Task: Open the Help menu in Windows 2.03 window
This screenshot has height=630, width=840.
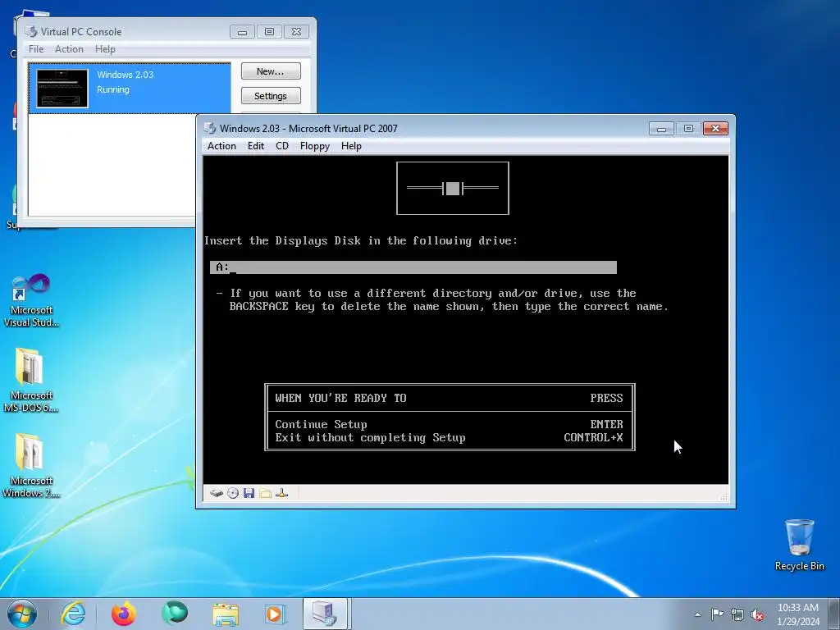Action: (x=351, y=146)
